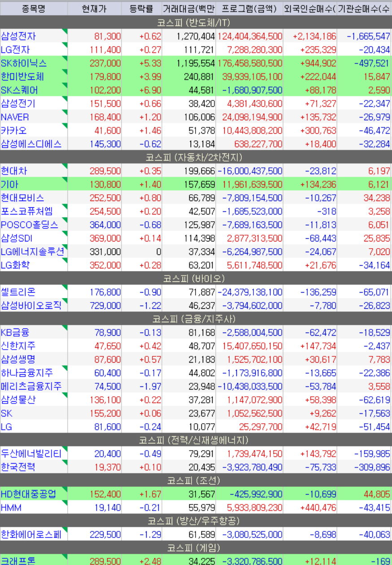Click 두산에너빌리티 current price 20,400
The image size is (392, 565).
[x=108, y=454]
